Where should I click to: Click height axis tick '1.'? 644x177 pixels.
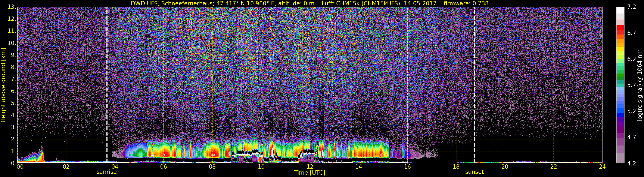point(13,151)
